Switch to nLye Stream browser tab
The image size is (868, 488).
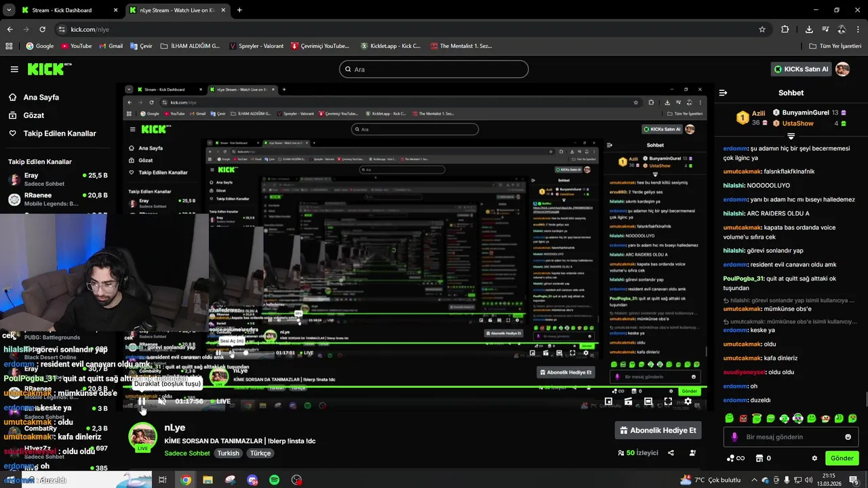point(176,10)
